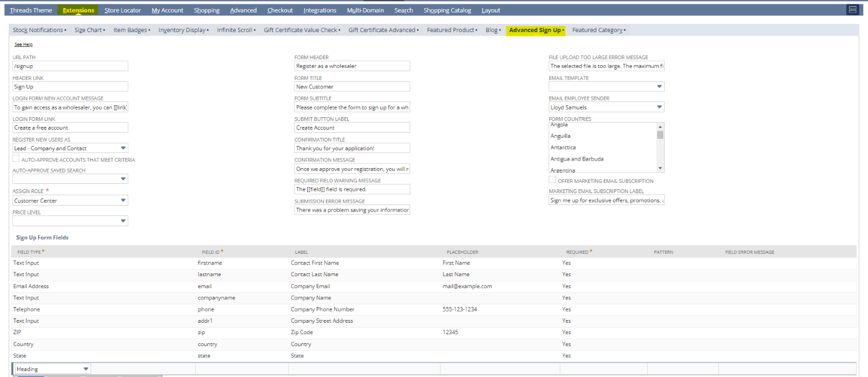Open the Price Level dropdown
The height and width of the screenshot is (377, 868).
click(x=123, y=221)
